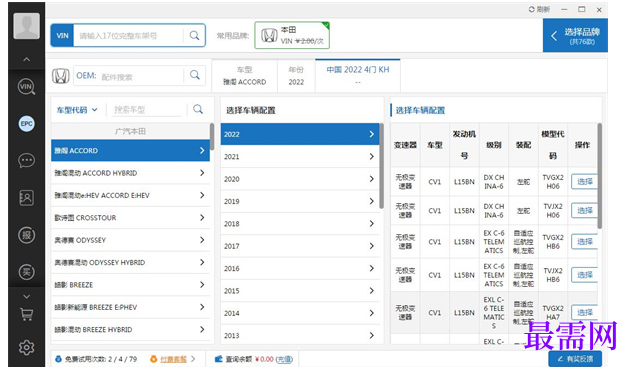The image size is (636, 367).
Task: Select 雅阁混动e:HEV ACCORD E:HEV model
Action: pyautogui.click(x=130, y=195)
